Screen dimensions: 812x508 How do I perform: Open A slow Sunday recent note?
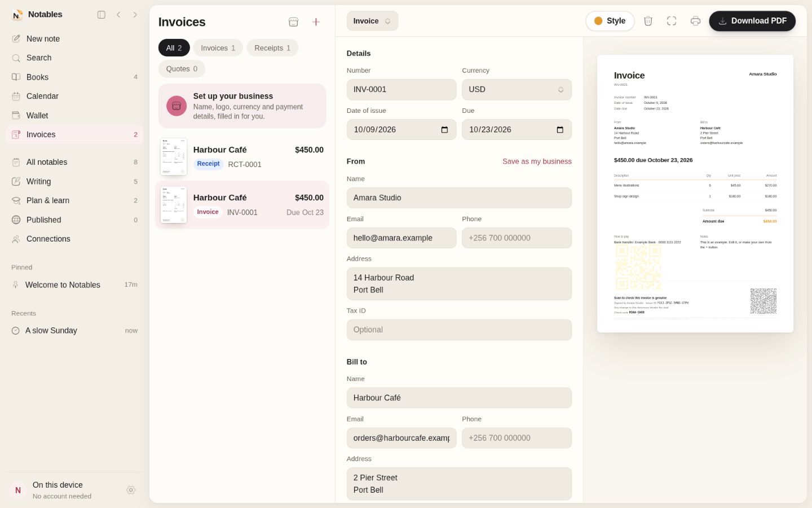tap(74, 331)
